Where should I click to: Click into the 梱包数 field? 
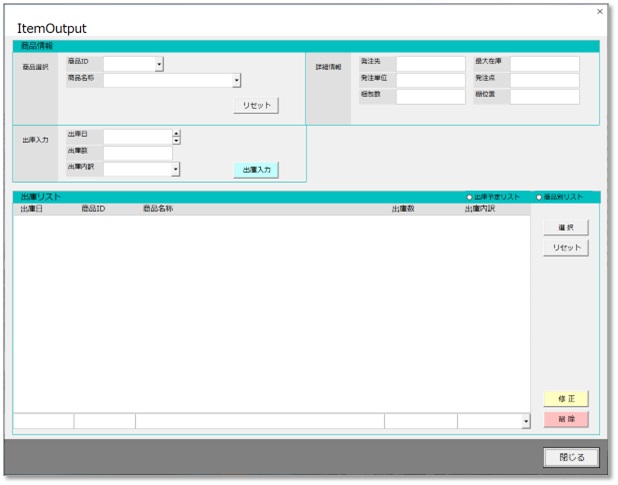pos(431,97)
